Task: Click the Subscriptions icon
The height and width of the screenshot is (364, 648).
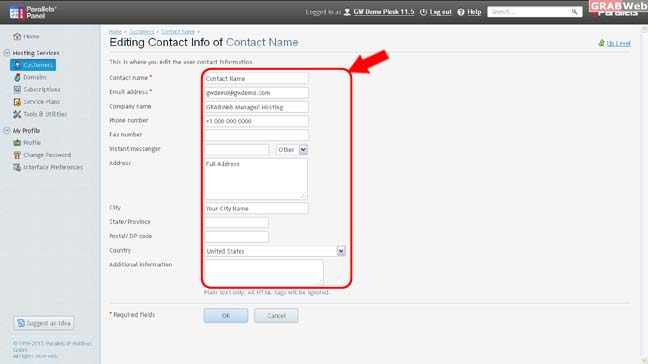Action: click(17, 89)
